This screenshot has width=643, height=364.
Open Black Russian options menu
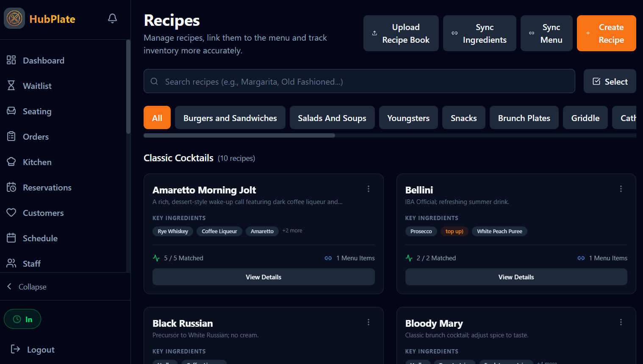[x=369, y=322]
